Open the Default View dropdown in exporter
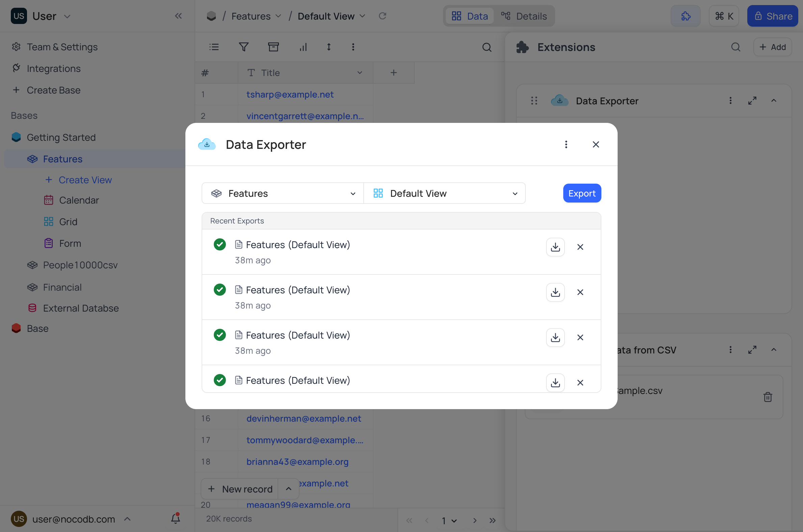803x532 pixels. tap(444, 193)
